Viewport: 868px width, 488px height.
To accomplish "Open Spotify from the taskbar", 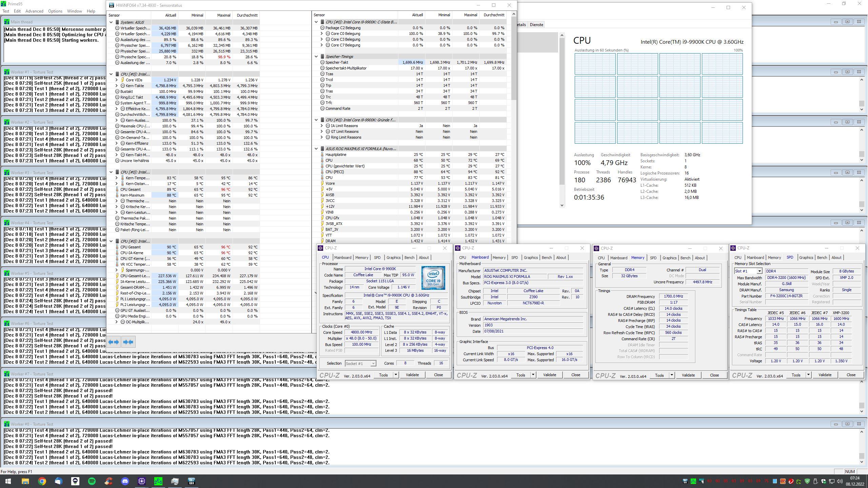I will (92, 481).
